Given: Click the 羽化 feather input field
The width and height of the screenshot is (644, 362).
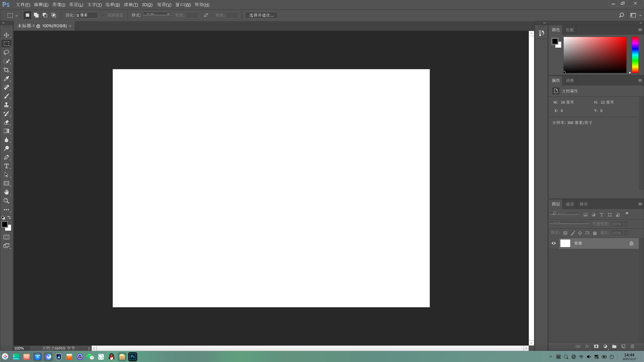Looking at the screenshot, I should [x=87, y=15].
